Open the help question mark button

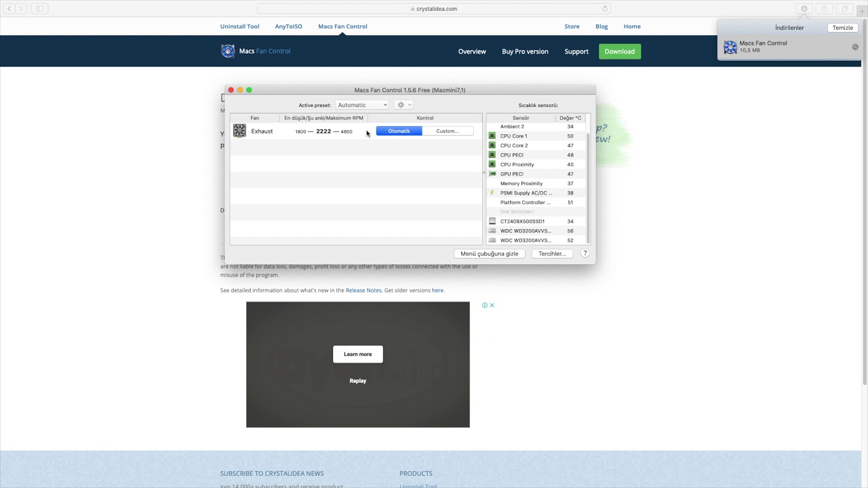(x=585, y=253)
